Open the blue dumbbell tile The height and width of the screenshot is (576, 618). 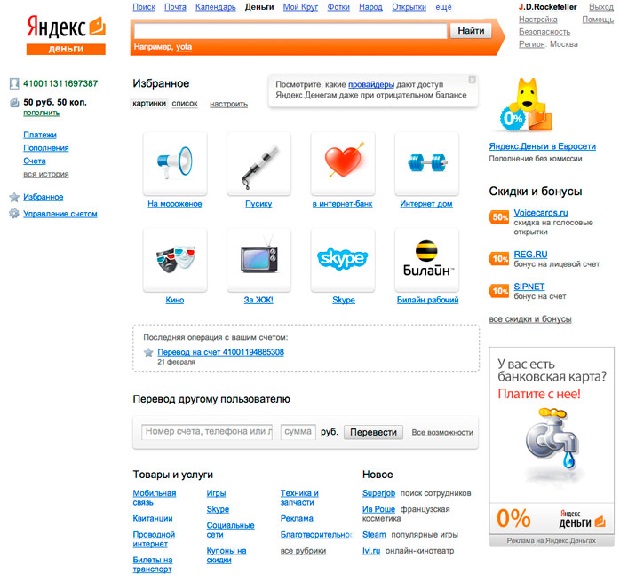click(x=426, y=163)
